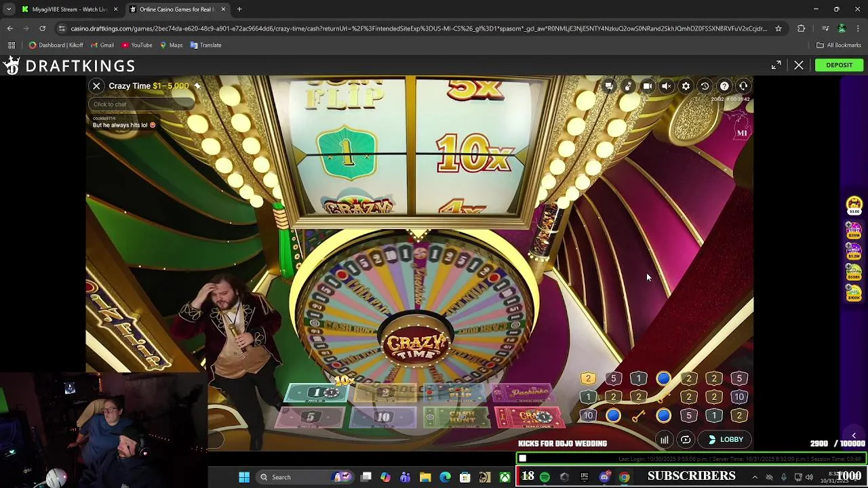Place bet on the 5 spot
This screenshot has height=488, width=868.
tap(311, 418)
